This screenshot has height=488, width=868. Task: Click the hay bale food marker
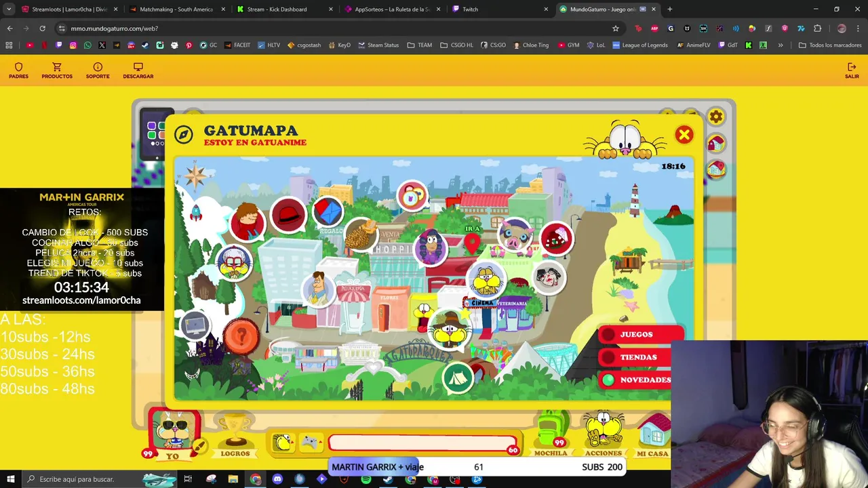361,236
